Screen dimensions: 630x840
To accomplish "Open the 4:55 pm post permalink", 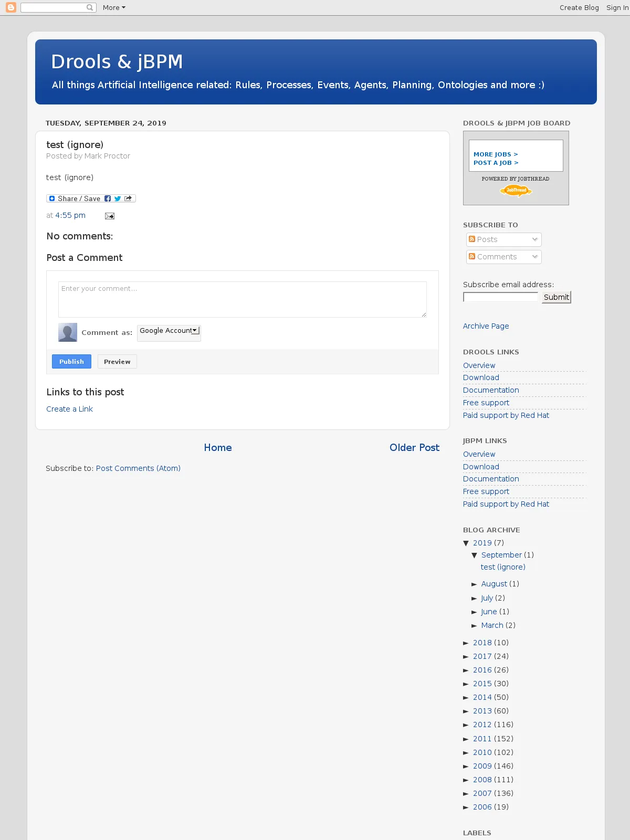I will (70, 215).
